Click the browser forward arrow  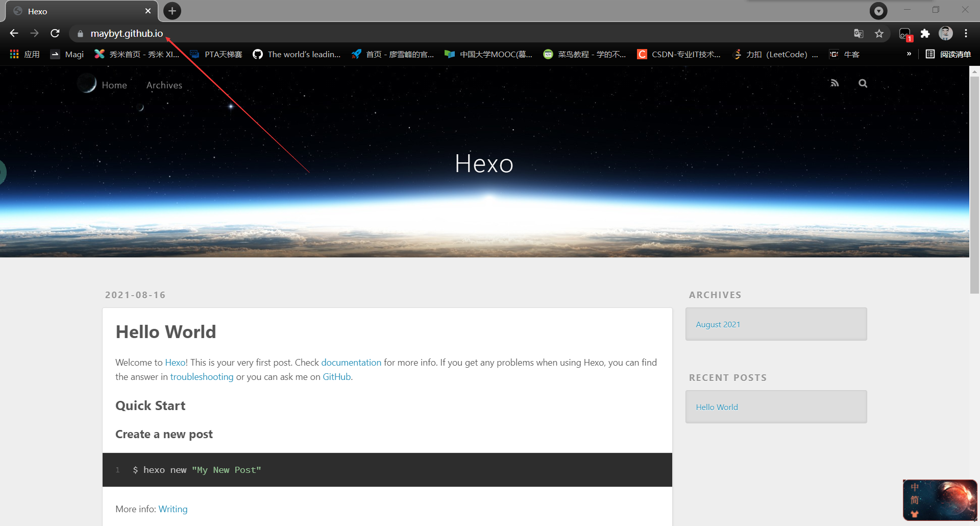[x=34, y=33]
